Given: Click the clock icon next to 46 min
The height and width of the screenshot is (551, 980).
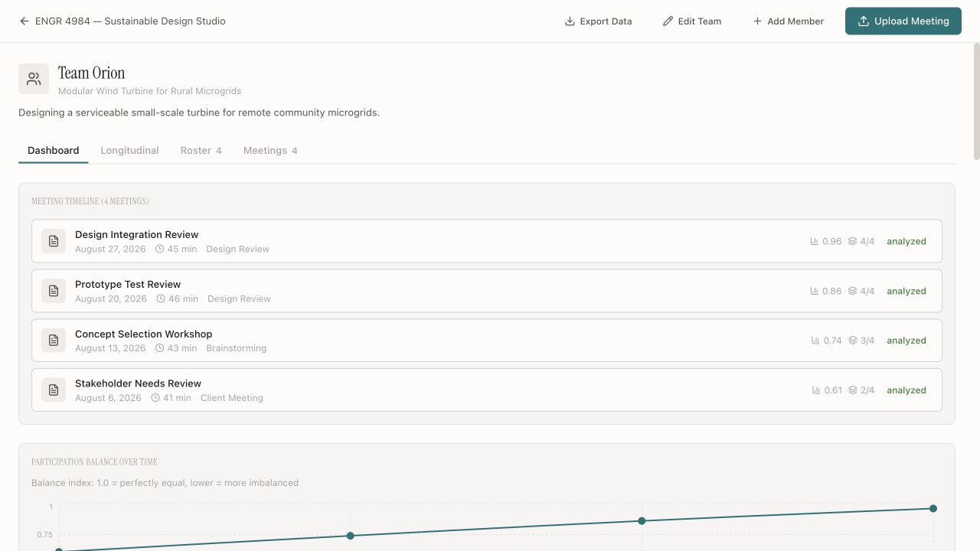Looking at the screenshot, I should click(x=161, y=298).
